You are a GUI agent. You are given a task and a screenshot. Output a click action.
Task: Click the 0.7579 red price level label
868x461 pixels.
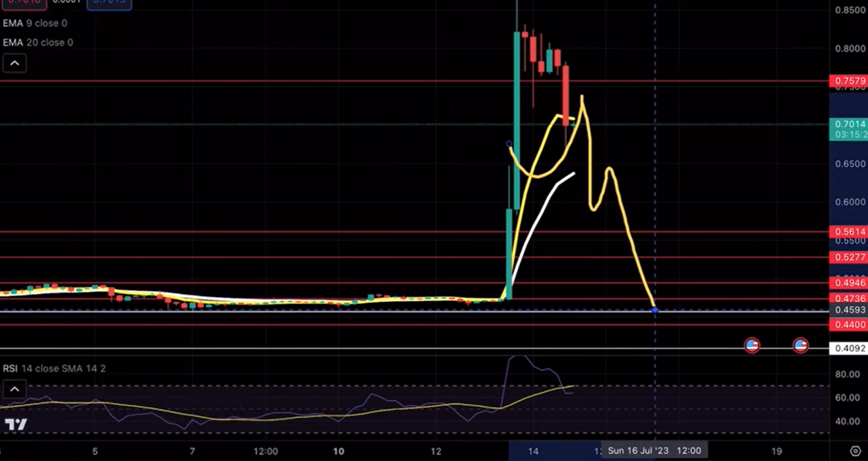click(x=848, y=81)
